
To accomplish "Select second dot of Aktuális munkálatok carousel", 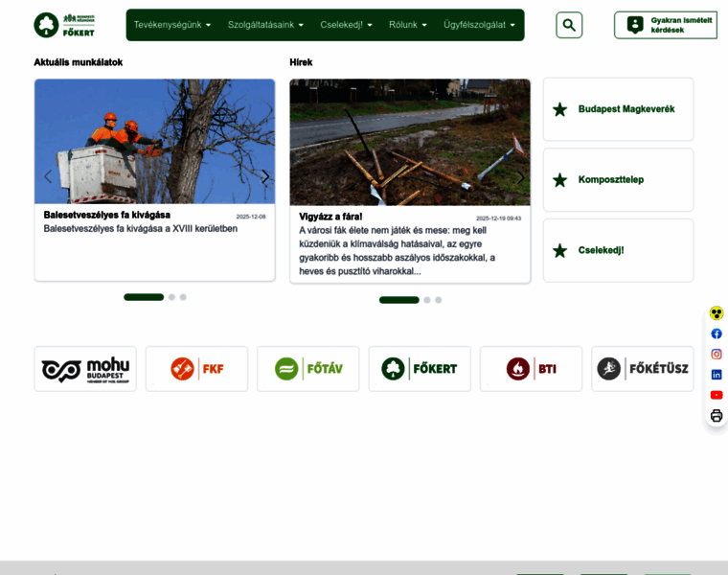I will tap(171, 297).
